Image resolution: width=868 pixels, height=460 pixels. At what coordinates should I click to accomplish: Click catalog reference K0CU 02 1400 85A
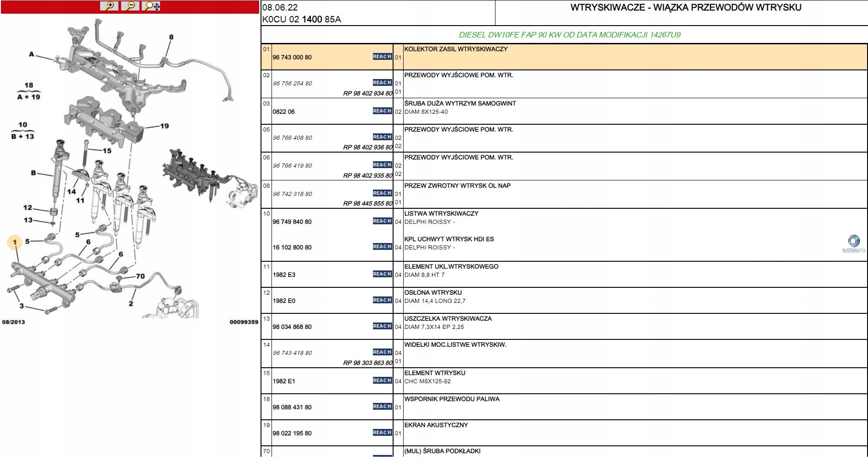click(302, 20)
